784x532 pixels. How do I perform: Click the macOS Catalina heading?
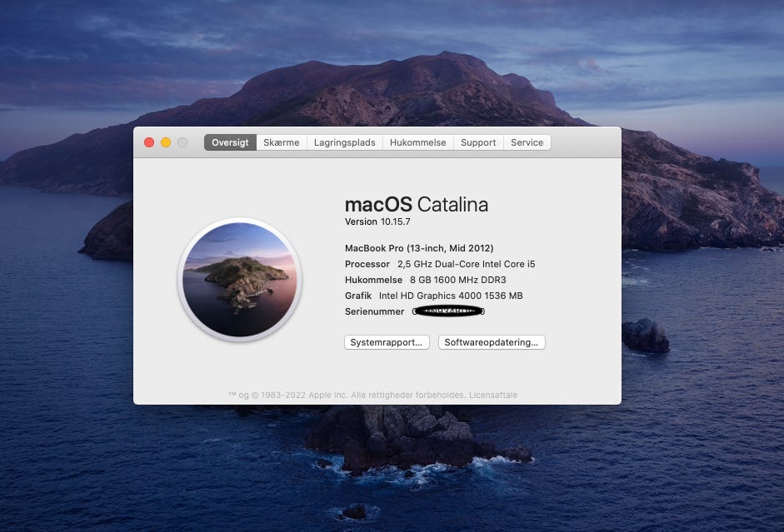coord(417,204)
